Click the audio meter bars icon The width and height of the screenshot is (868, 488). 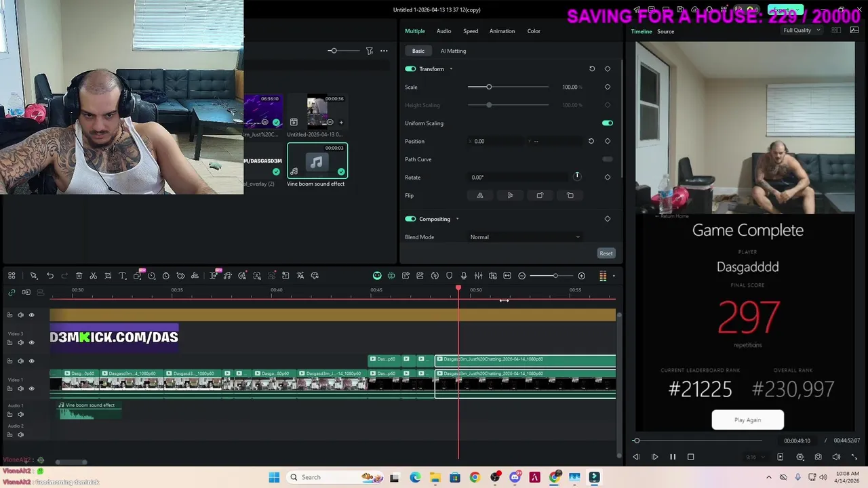603,276
